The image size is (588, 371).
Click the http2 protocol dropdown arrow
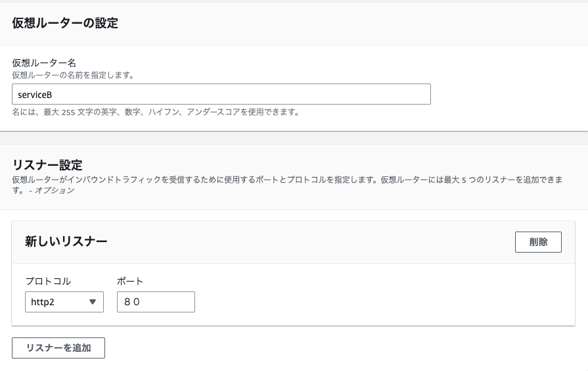92,302
